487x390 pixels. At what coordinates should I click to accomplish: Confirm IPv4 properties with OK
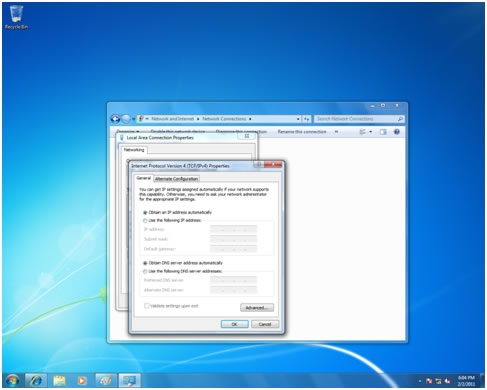click(x=235, y=324)
